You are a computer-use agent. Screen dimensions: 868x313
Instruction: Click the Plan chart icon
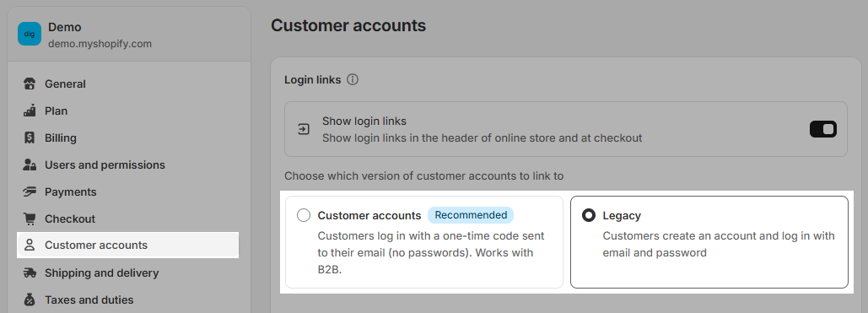coord(30,111)
